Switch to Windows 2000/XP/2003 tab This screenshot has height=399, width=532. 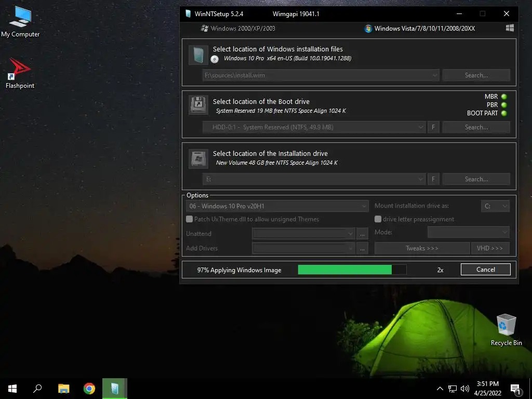click(x=238, y=29)
